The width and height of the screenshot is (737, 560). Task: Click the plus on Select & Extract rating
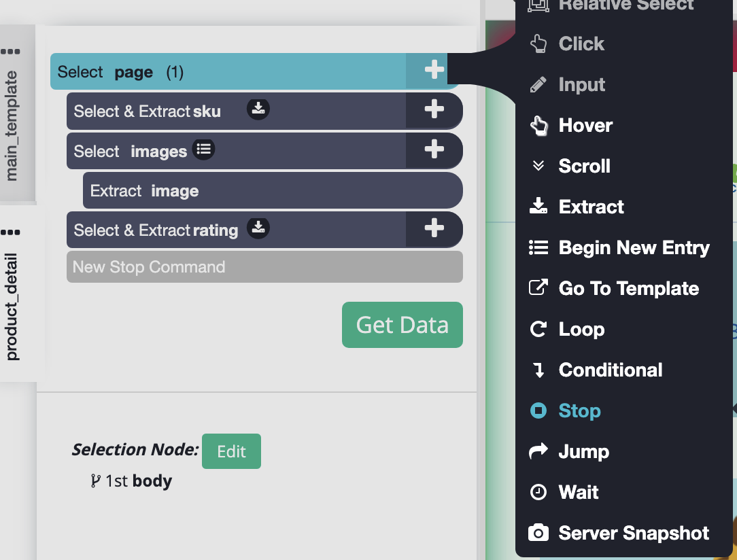[434, 230]
